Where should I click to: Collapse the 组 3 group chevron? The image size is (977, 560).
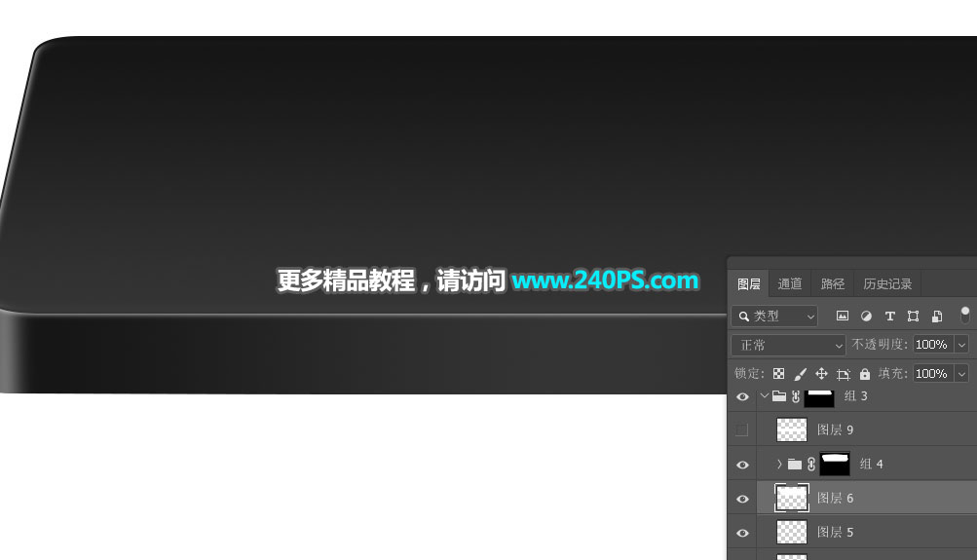(765, 395)
